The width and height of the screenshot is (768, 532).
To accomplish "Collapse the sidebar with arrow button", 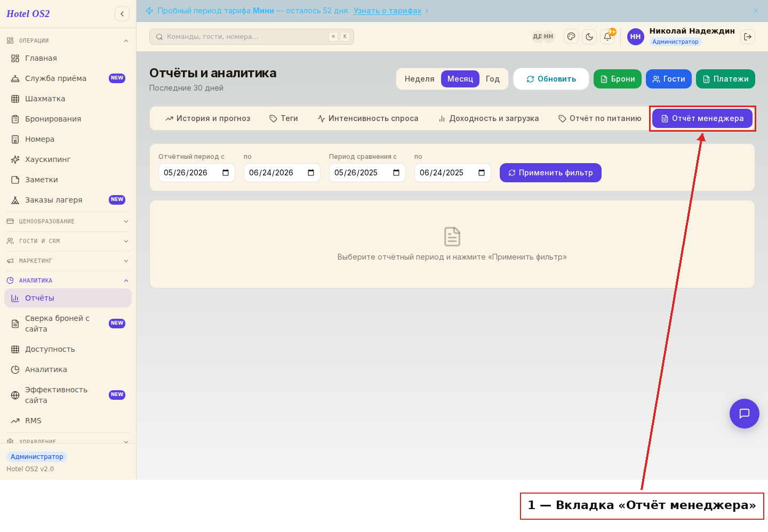I will coord(122,14).
